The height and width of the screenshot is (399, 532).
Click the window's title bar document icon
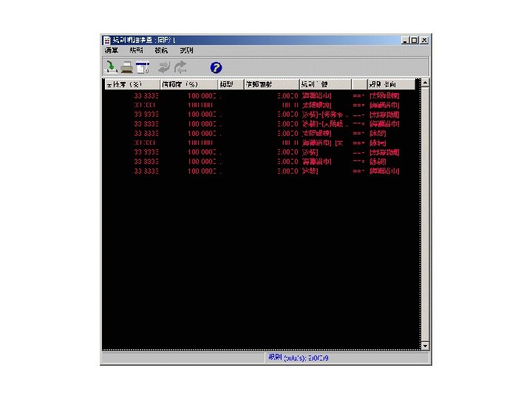point(107,41)
